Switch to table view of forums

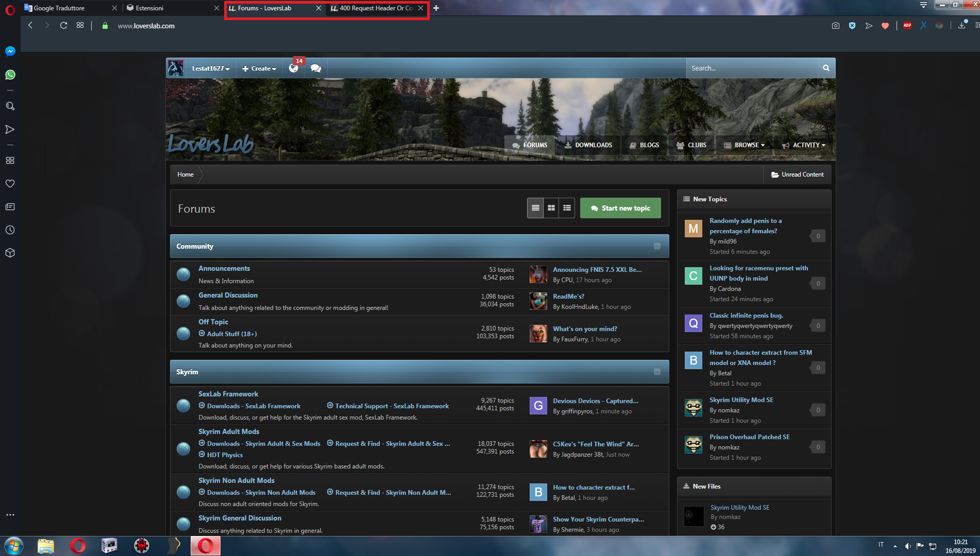point(535,208)
